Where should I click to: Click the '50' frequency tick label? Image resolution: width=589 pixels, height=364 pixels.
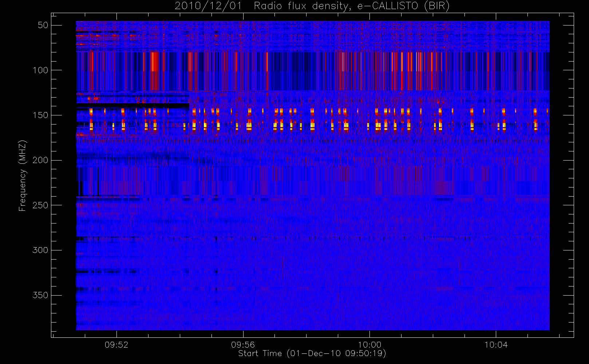tap(43, 25)
